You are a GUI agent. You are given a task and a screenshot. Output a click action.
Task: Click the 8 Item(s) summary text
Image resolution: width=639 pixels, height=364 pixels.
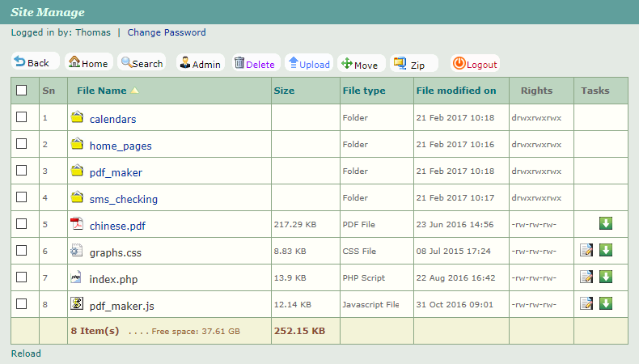[95, 331]
